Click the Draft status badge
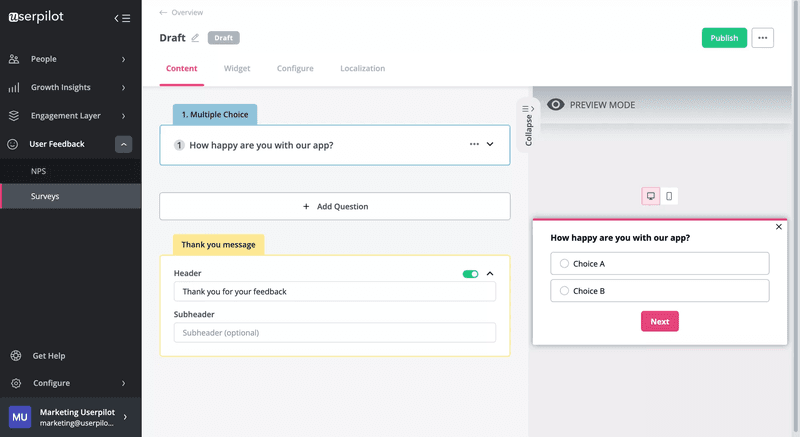This screenshot has height=437, width=800. click(x=223, y=38)
